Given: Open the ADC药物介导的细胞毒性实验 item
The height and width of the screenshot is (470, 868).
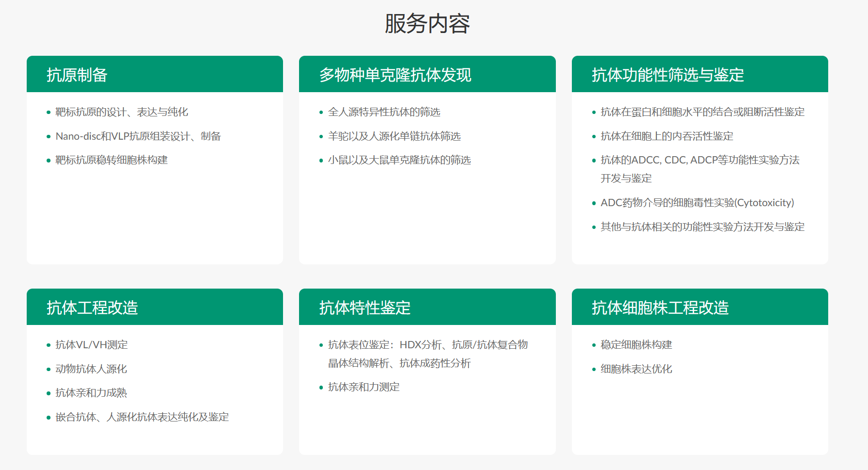Looking at the screenshot, I should (697, 203).
